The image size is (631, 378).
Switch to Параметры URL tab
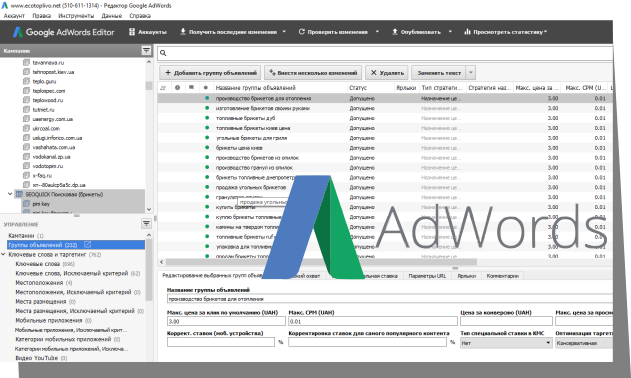point(427,276)
